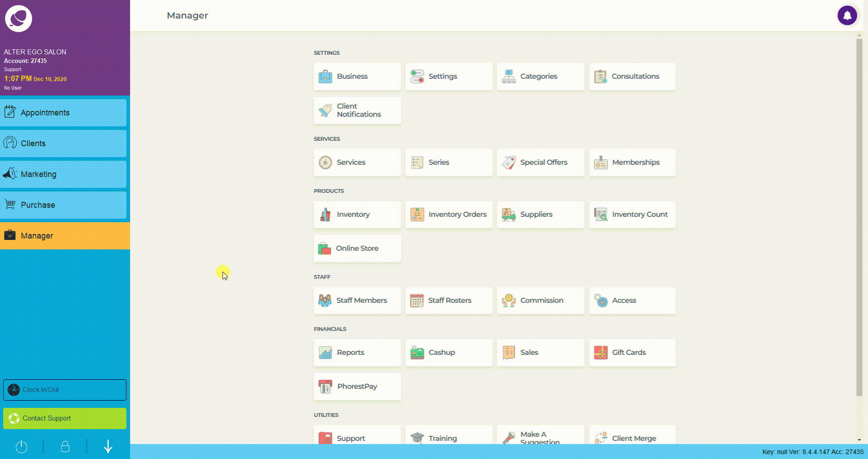Click the vertical scrollbar thumb

(859, 217)
